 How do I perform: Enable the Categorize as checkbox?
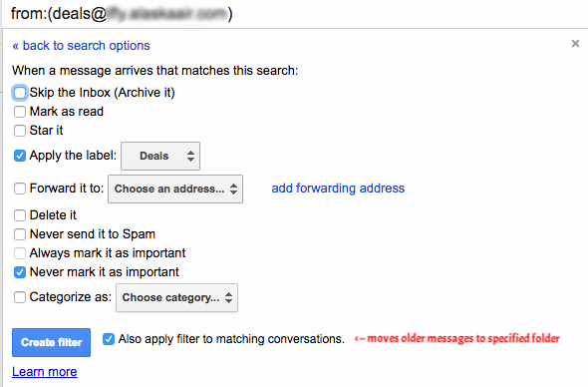[20, 297]
